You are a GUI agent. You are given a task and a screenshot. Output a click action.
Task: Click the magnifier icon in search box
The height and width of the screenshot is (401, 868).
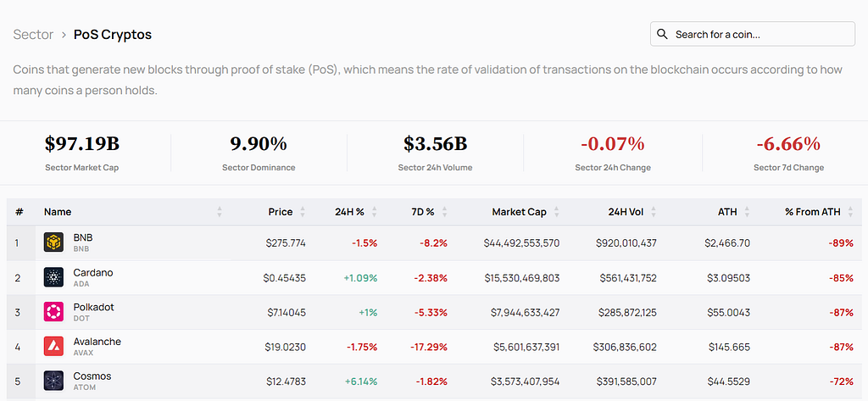662,35
